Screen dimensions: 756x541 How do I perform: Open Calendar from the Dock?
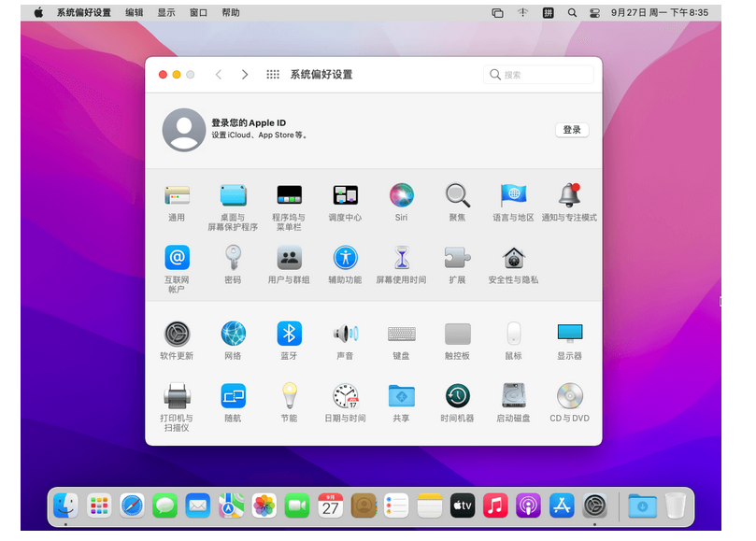330,505
